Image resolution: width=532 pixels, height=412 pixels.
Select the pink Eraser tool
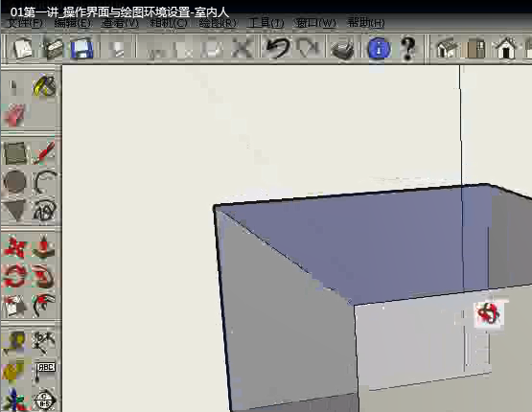tap(14, 115)
